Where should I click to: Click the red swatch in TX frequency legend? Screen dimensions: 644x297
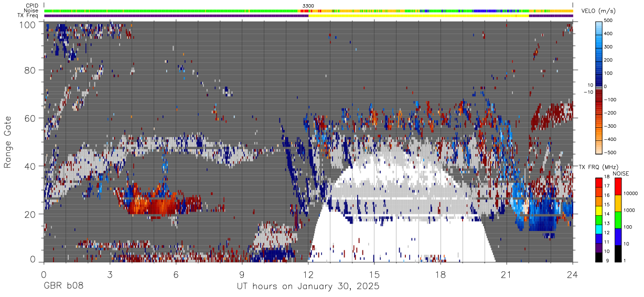(x=599, y=182)
